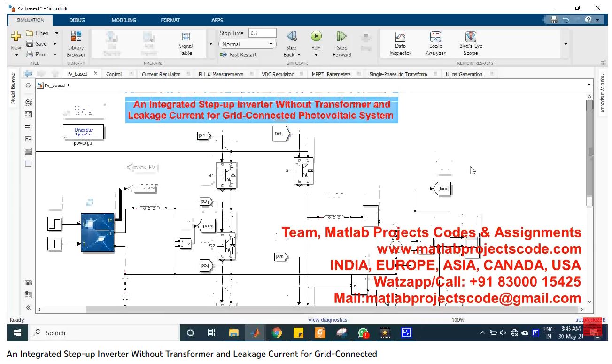Switch to the SIMULATION ribbon tab
The image size is (612, 364).
(31, 20)
